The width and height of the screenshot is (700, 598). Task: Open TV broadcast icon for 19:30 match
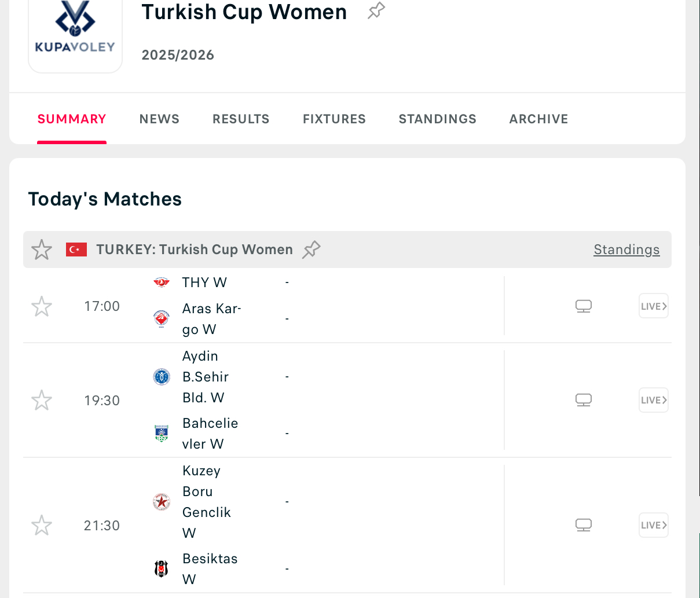[x=584, y=400]
